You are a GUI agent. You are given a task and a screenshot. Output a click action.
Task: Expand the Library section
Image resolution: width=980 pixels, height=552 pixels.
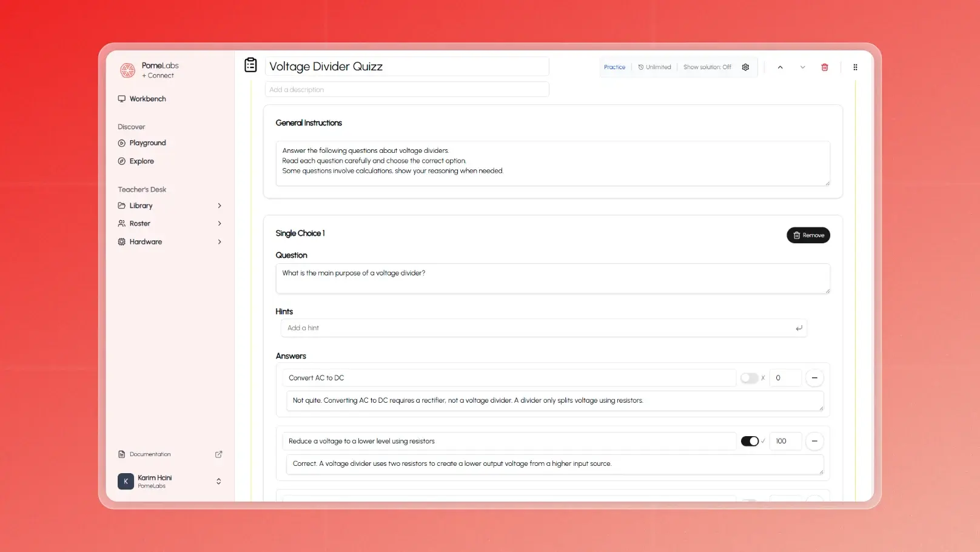click(x=220, y=206)
